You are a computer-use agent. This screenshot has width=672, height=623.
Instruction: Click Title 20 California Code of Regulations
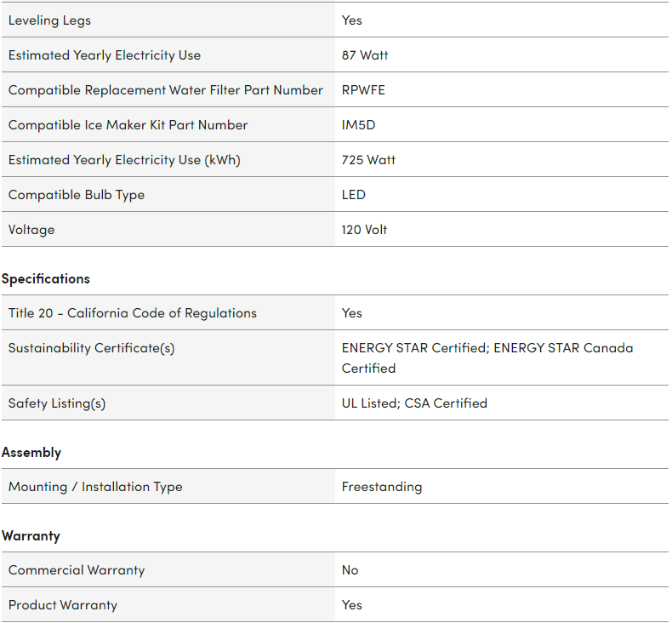133,313
